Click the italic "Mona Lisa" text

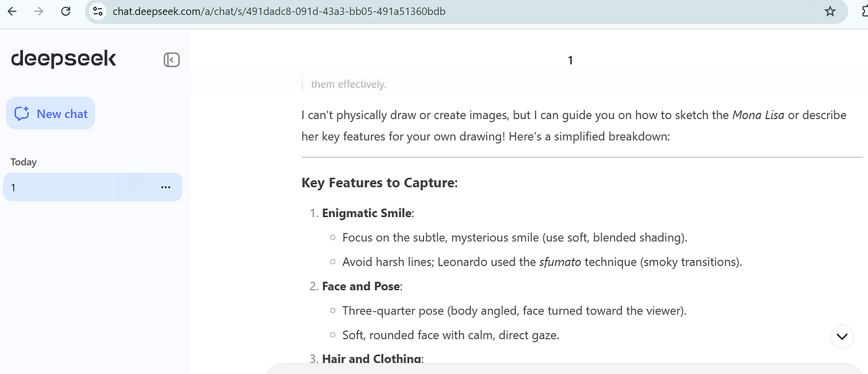(758, 115)
